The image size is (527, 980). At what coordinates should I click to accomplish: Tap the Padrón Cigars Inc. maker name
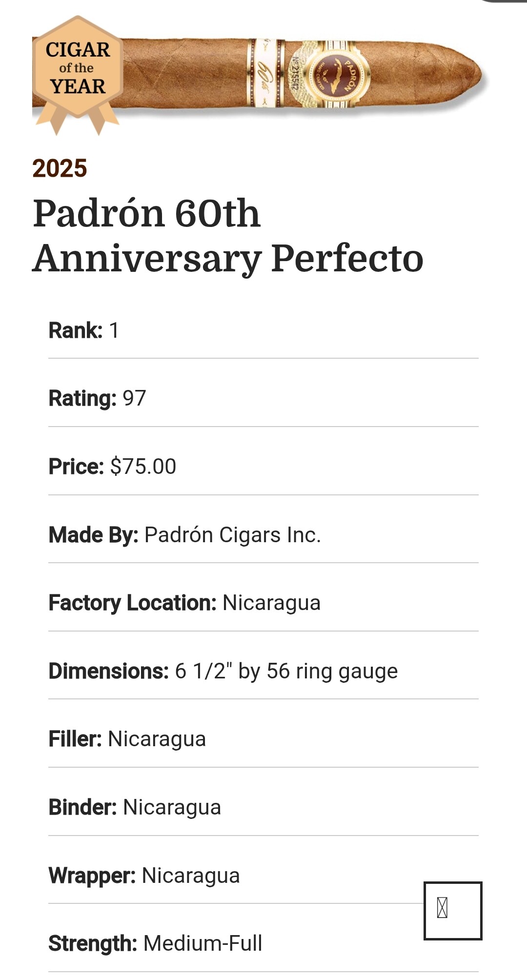233,535
